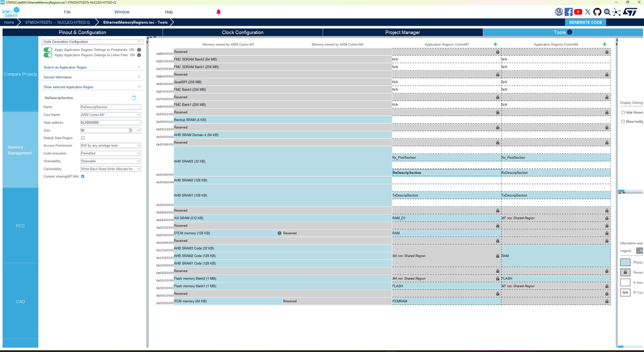Open the ST anniversary badge icon
The width and height of the screenshot is (644, 352).
pyautogui.click(x=559, y=12)
